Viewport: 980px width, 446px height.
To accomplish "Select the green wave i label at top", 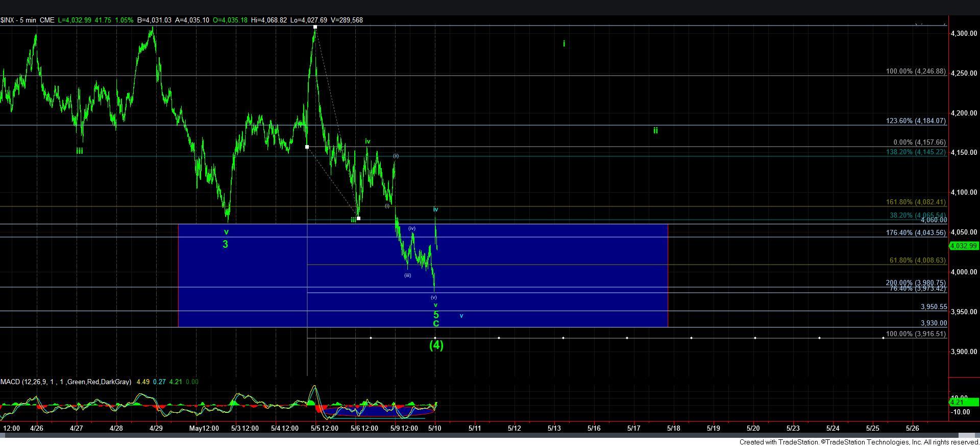I will 564,44.
